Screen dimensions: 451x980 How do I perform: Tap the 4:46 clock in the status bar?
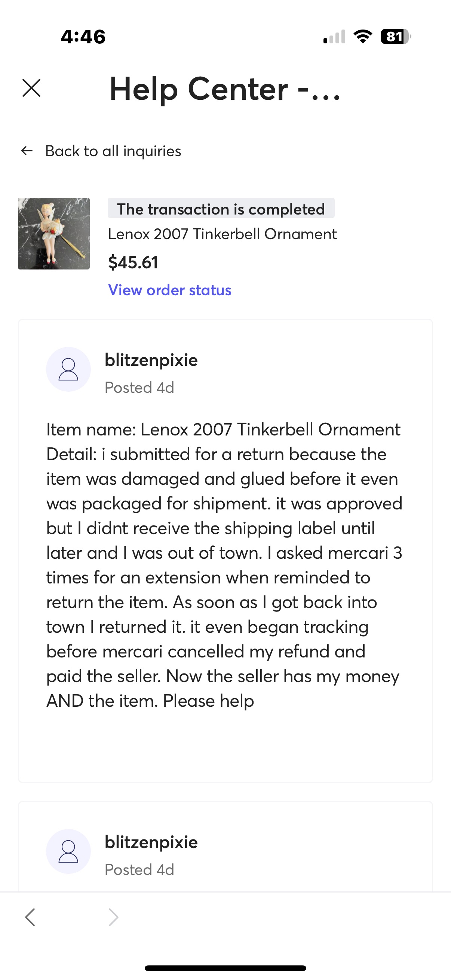click(83, 37)
